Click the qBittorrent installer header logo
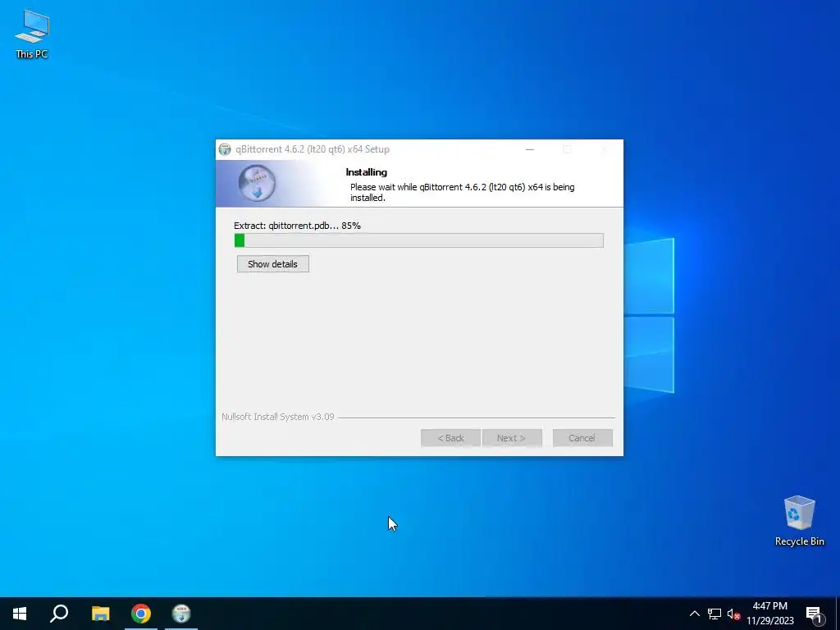 click(x=257, y=183)
